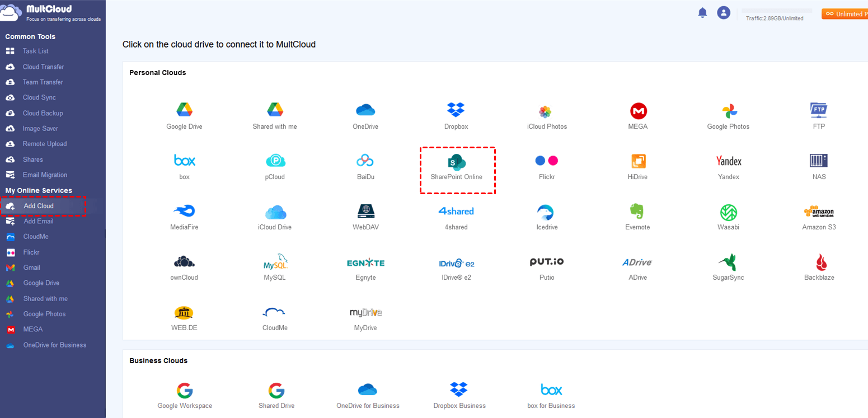This screenshot has width=868, height=418.
Task: Connect the Egnyte cloud
Action: 365,262
